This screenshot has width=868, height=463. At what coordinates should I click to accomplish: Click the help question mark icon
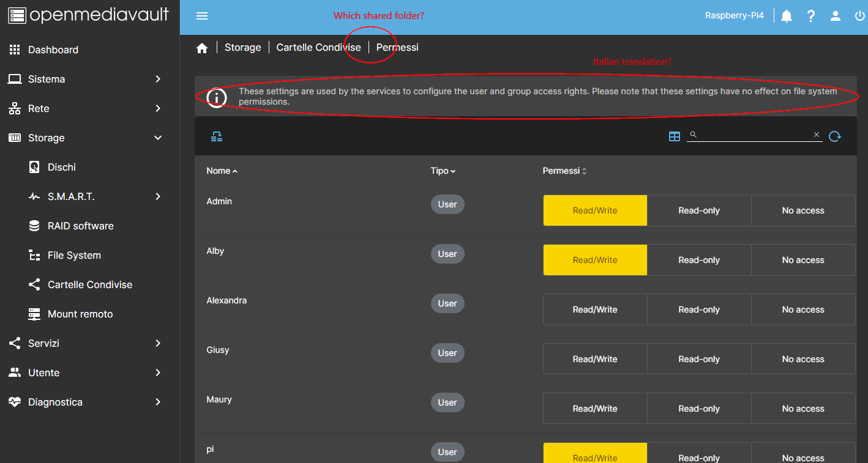tap(810, 15)
